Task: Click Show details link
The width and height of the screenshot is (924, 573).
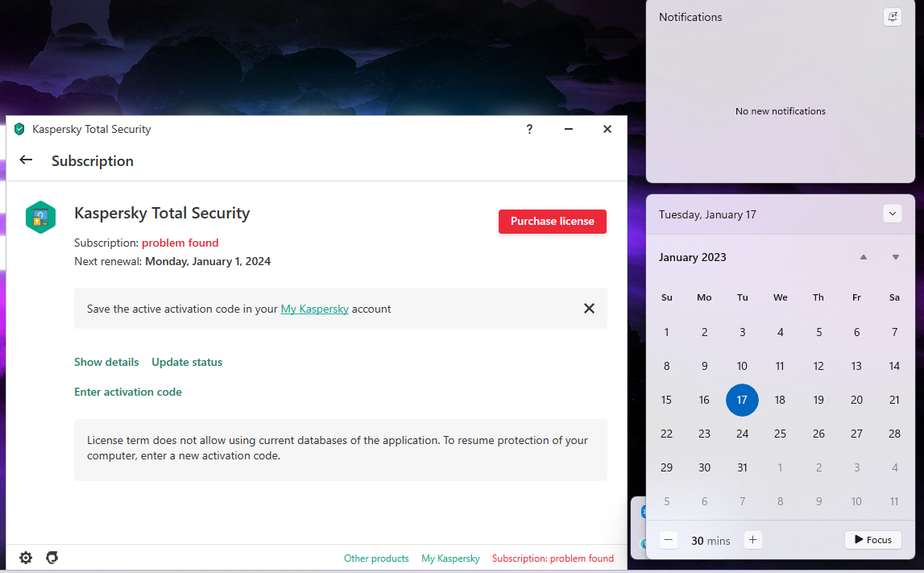Action: coord(106,362)
